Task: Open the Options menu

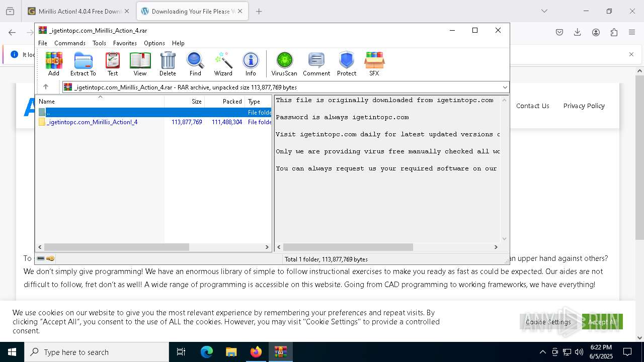Action: [154, 43]
